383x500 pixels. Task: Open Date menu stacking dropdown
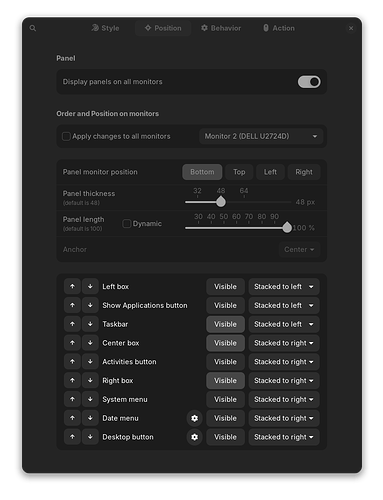(284, 418)
